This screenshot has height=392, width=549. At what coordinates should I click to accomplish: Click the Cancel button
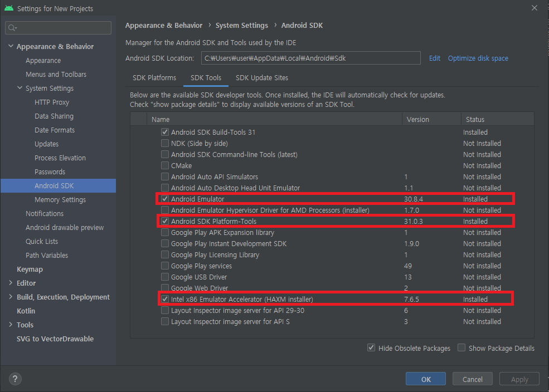click(472, 379)
